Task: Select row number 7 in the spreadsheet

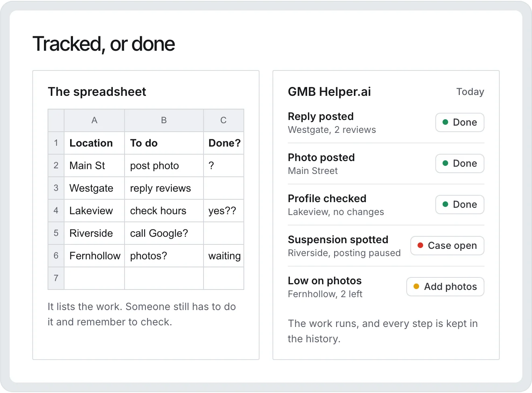Action: pyautogui.click(x=56, y=278)
